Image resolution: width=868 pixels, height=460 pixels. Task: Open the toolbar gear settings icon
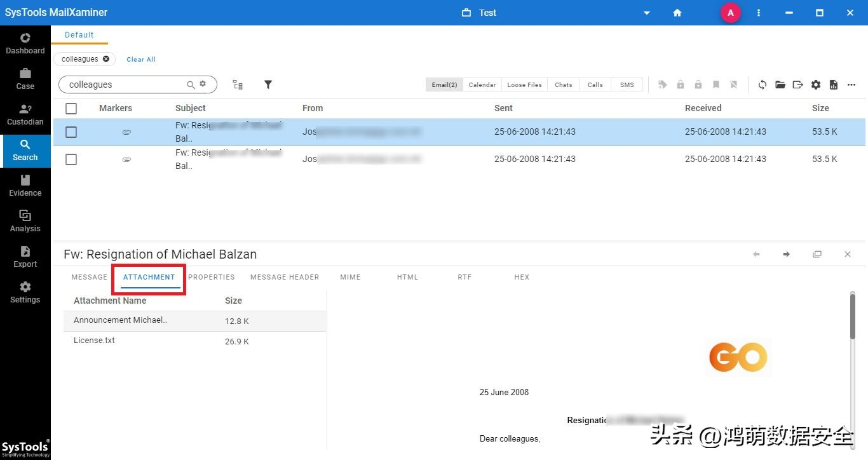pos(816,85)
